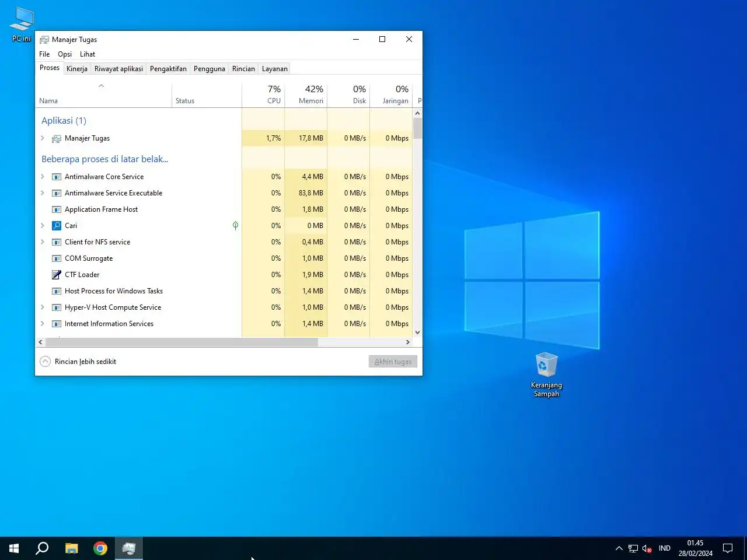Open the notification center icon

point(728,548)
